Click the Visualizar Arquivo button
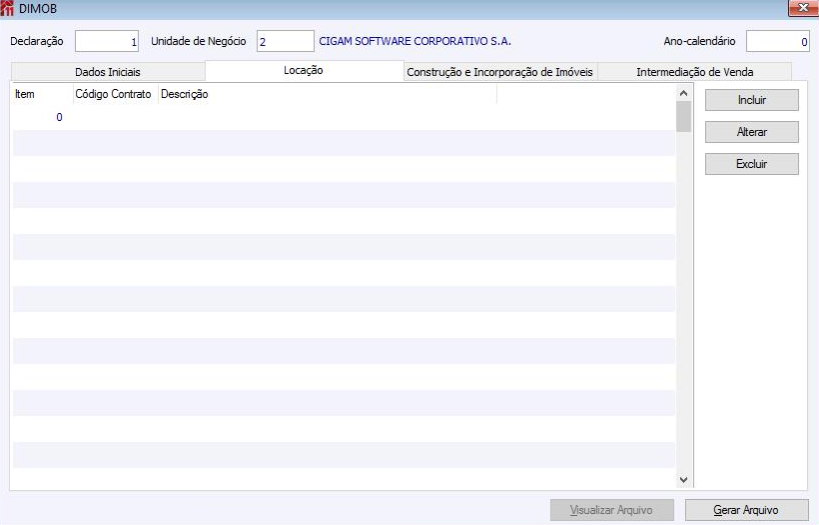 (612, 510)
